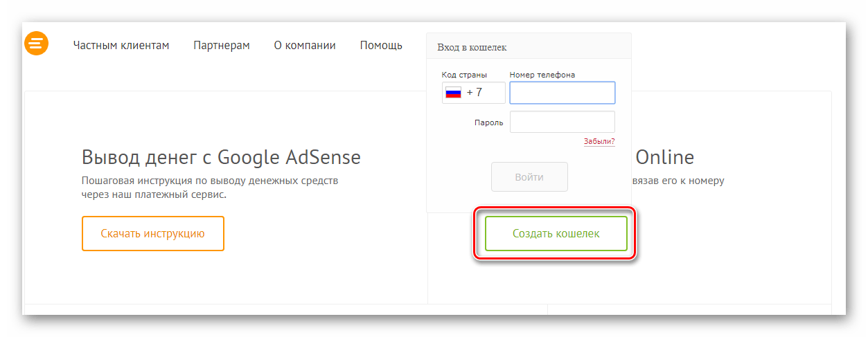868x337 pixels.
Task: Click the orange QIWI logo icon
Action: point(36,43)
